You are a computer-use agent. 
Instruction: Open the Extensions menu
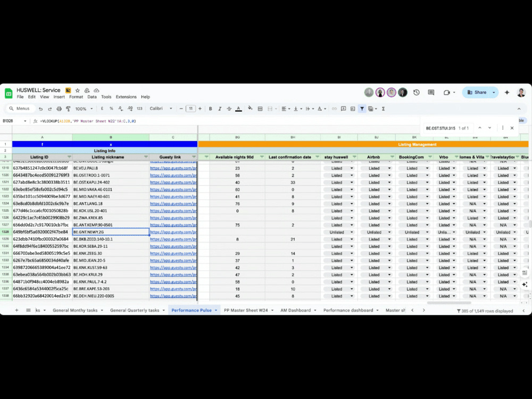(x=126, y=97)
